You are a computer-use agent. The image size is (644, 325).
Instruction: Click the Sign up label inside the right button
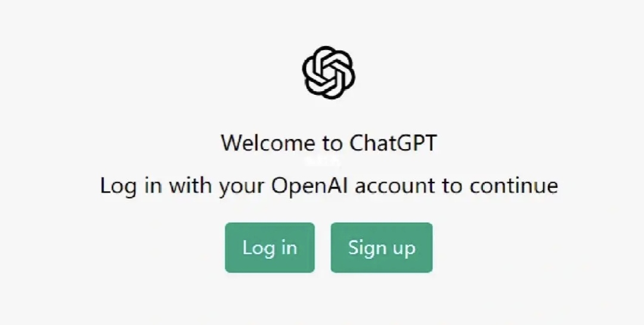pos(382,249)
